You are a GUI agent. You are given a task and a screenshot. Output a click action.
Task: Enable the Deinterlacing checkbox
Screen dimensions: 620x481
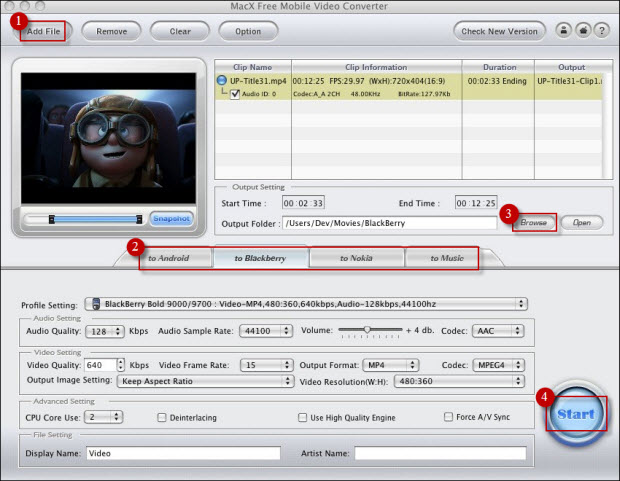point(161,417)
